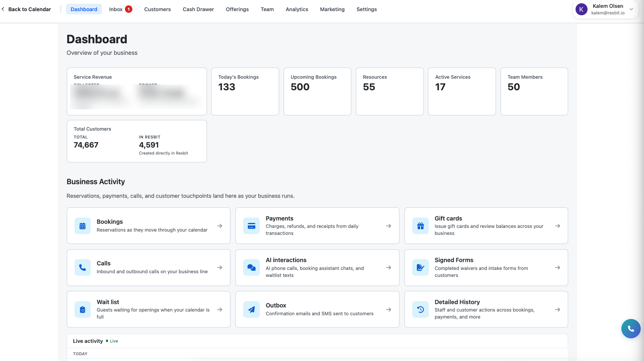Image resolution: width=644 pixels, height=361 pixels.
Task: Click the green Live status indicator
Action: click(x=112, y=341)
